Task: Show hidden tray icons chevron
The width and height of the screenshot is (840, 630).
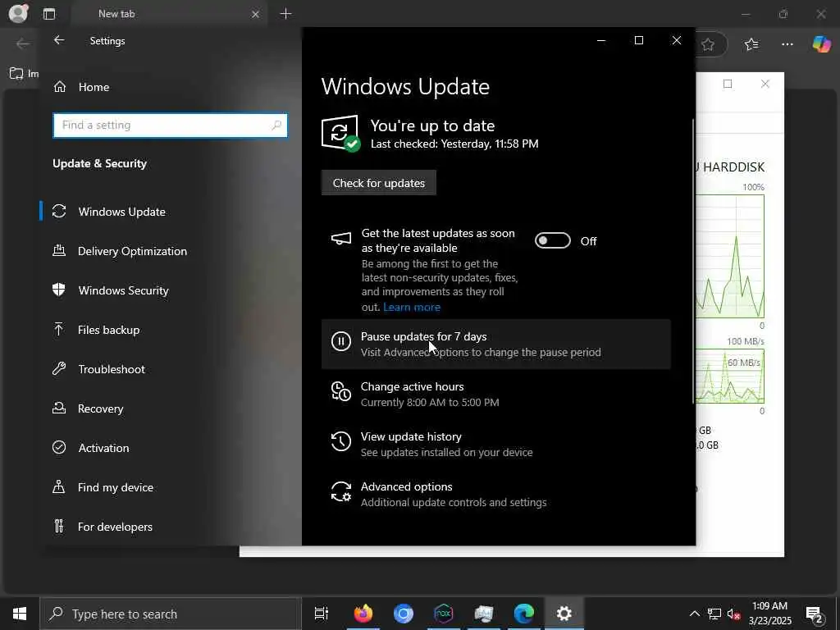Action: (694, 614)
